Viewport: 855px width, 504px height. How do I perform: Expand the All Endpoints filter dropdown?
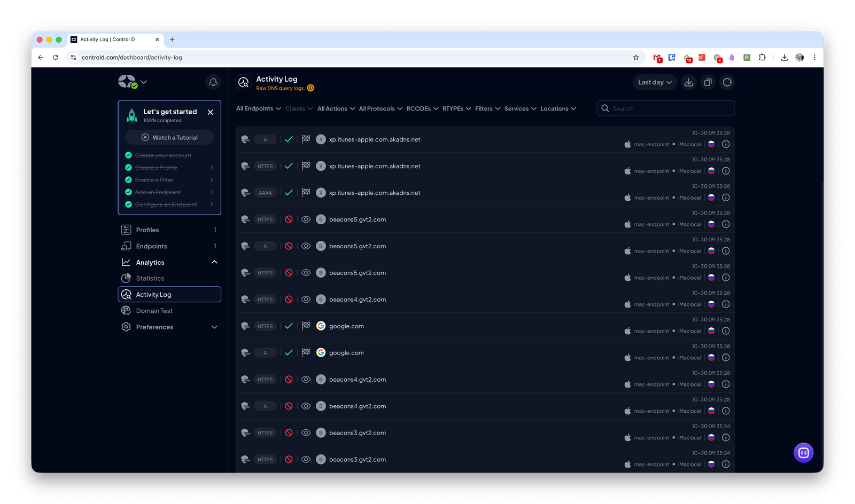pos(259,108)
